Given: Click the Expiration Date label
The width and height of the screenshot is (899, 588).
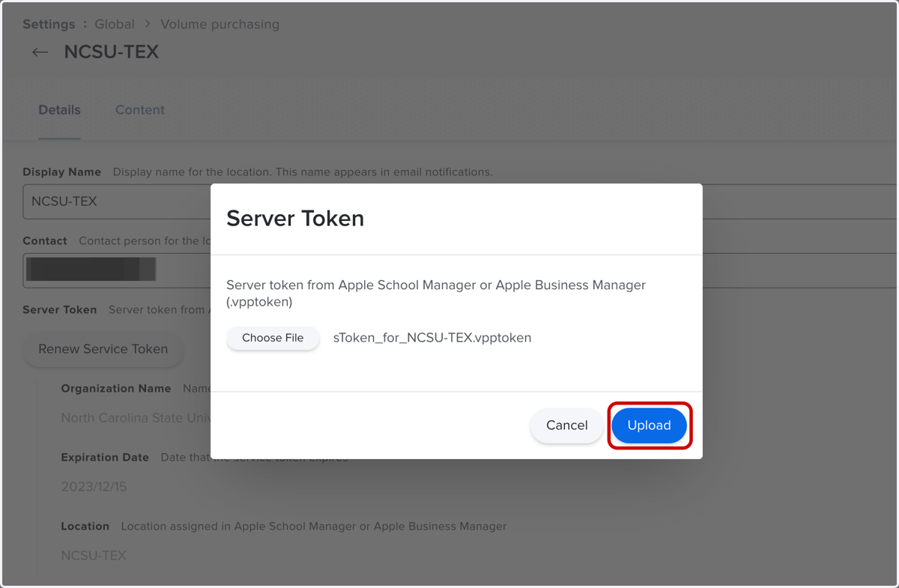Looking at the screenshot, I should [105, 457].
